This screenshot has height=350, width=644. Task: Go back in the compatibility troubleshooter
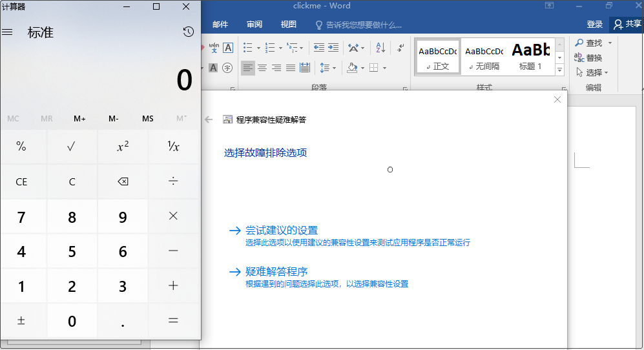(x=209, y=119)
